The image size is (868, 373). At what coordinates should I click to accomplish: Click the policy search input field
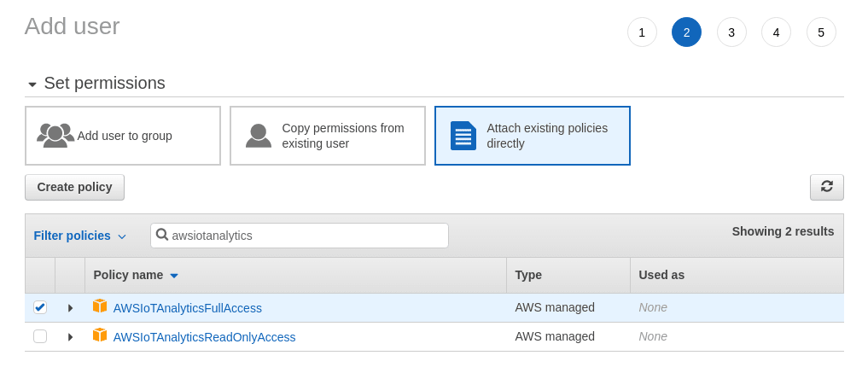(307, 236)
